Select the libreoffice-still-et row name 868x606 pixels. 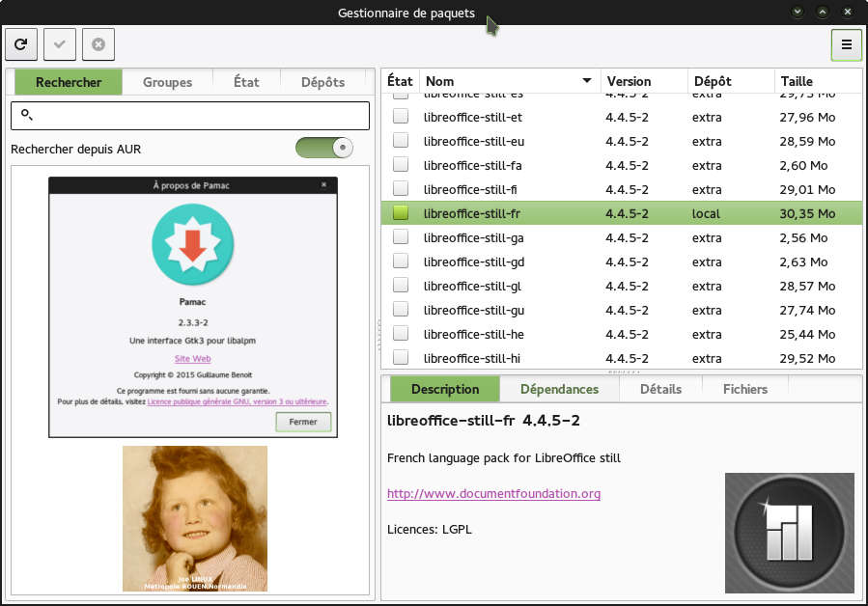(473, 118)
